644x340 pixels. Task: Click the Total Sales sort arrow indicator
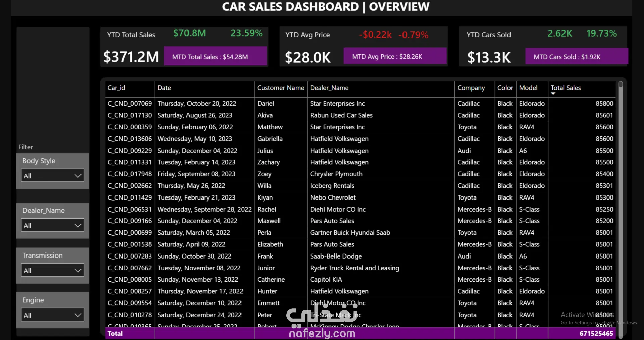[553, 94]
